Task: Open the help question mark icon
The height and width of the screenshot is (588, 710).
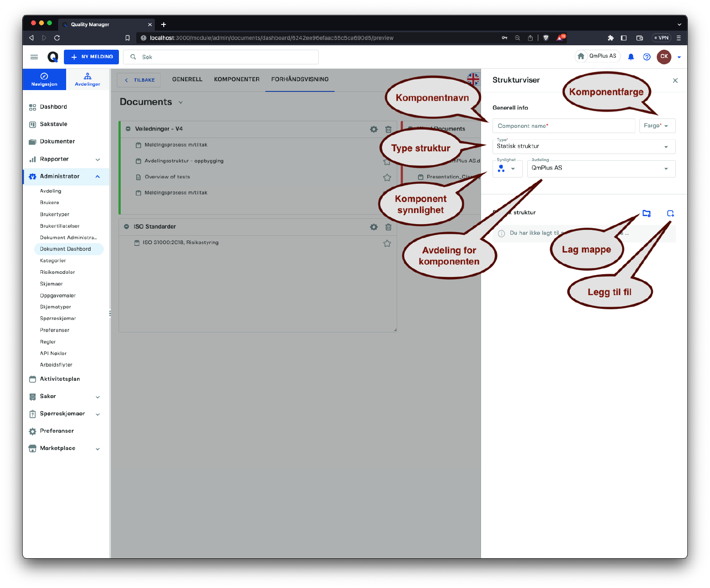Action: click(x=647, y=57)
